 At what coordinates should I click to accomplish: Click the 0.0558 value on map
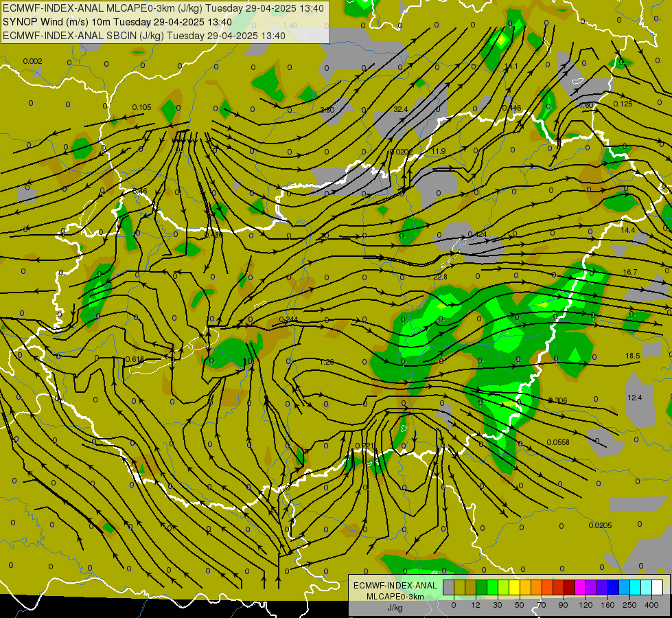558,442
